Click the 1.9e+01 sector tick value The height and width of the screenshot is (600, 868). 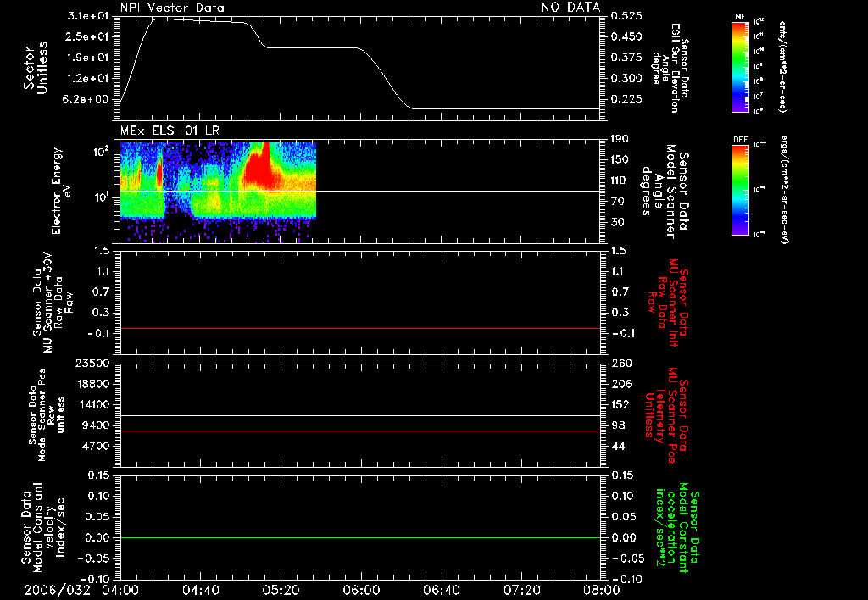pyautogui.click(x=88, y=58)
